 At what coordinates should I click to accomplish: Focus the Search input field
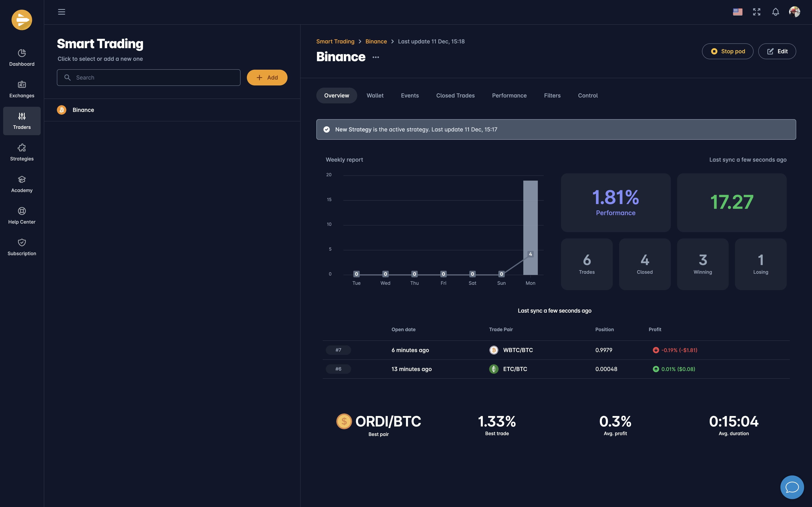click(149, 77)
